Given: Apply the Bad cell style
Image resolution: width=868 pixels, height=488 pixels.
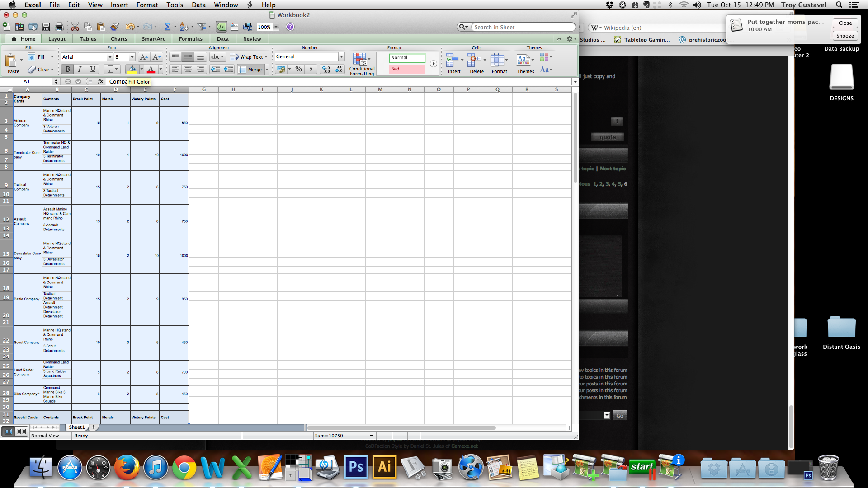Looking at the screenshot, I should click(407, 69).
